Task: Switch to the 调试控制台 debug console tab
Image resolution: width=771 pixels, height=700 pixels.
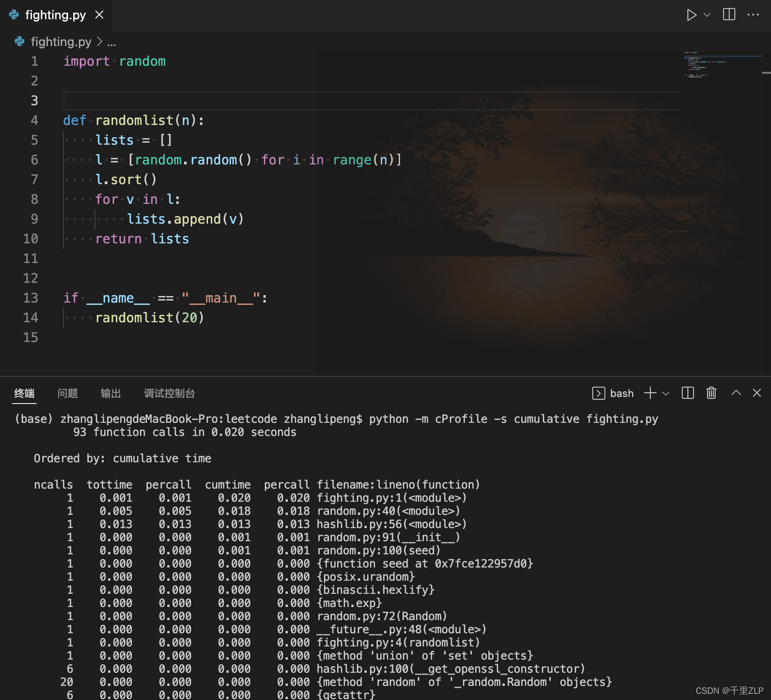Action: [170, 393]
